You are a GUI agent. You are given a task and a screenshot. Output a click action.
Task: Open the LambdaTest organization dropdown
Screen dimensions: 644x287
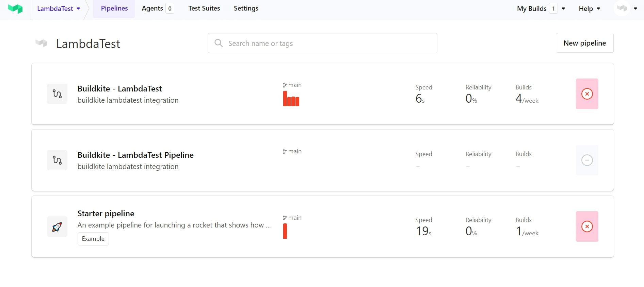(59, 9)
